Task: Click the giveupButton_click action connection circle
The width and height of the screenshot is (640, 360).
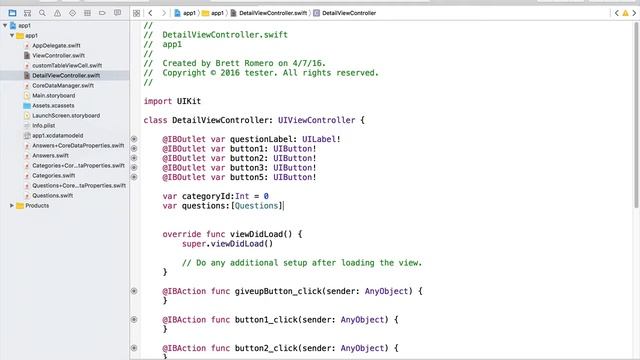Action: click(134, 291)
